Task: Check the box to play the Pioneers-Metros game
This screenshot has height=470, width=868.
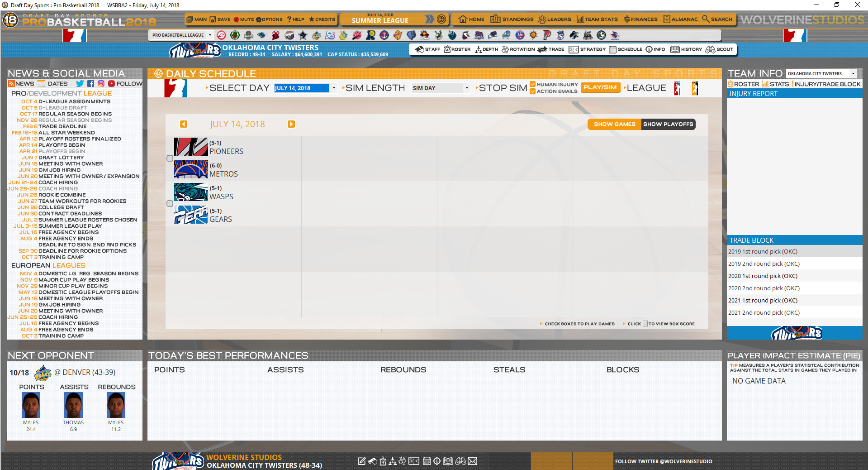Action: [x=170, y=158]
